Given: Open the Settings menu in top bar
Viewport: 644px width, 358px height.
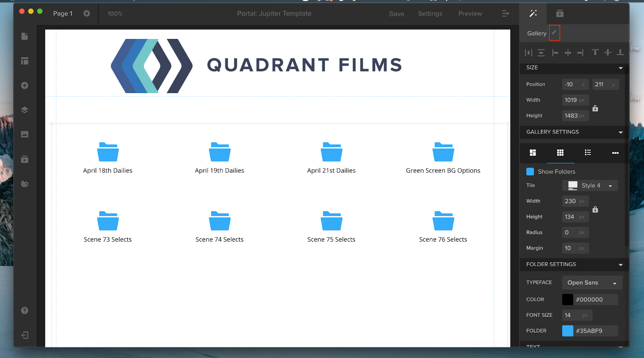Looking at the screenshot, I should [430, 14].
